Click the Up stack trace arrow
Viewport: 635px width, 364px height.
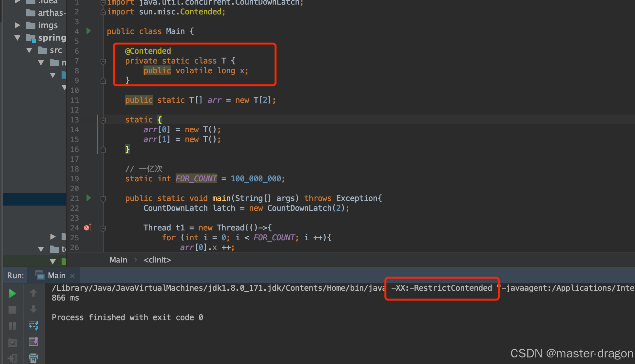(33, 293)
